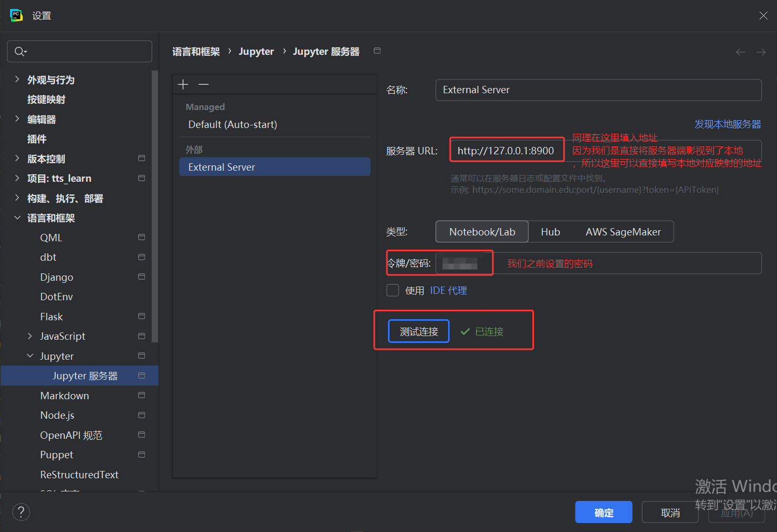
Task: Click 测试连接 button
Action: coord(419,331)
